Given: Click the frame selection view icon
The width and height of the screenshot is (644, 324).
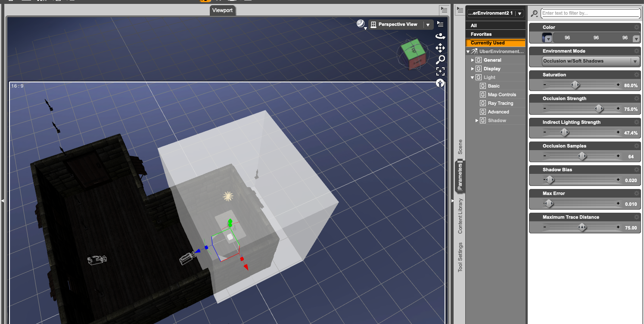Looking at the screenshot, I should pyautogui.click(x=440, y=71).
